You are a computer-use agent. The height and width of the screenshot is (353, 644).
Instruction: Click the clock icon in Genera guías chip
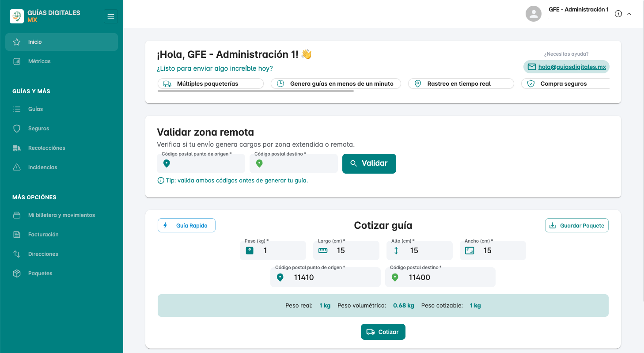tap(280, 84)
